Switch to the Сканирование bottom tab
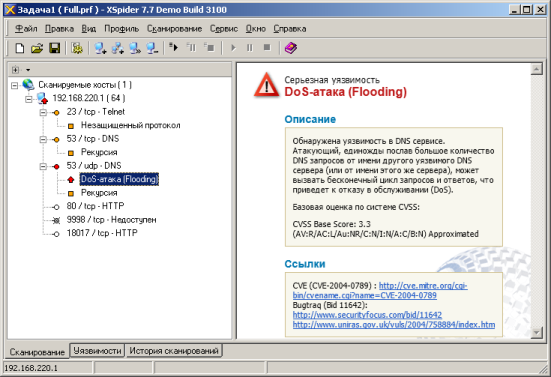The height and width of the screenshot is (377, 551). click(37, 352)
